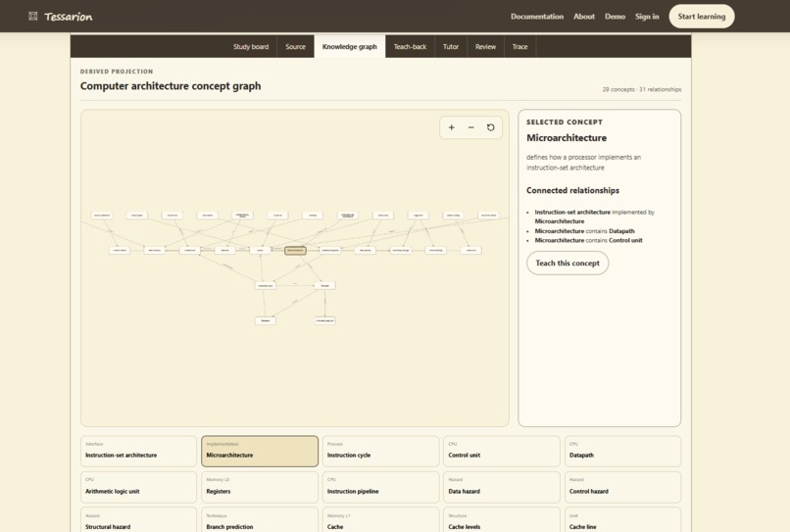
Task: Click 'Microarchitecture contains Control unit' relationship
Action: [x=588, y=240]
